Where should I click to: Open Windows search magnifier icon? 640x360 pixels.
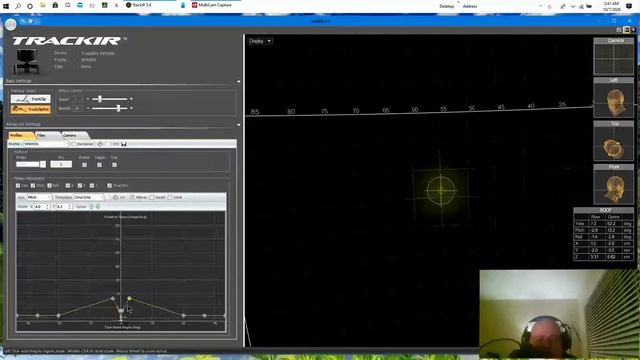[18, 6]
